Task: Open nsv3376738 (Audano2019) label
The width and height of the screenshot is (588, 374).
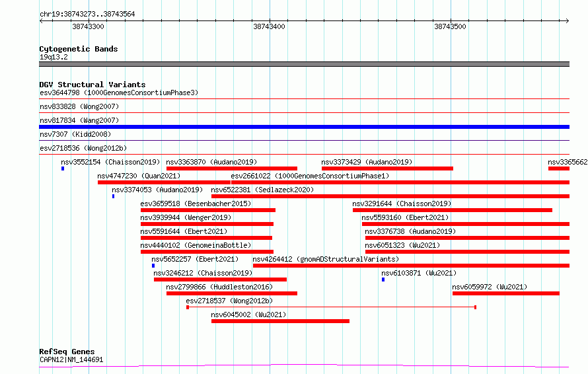Action: (410, 231)
